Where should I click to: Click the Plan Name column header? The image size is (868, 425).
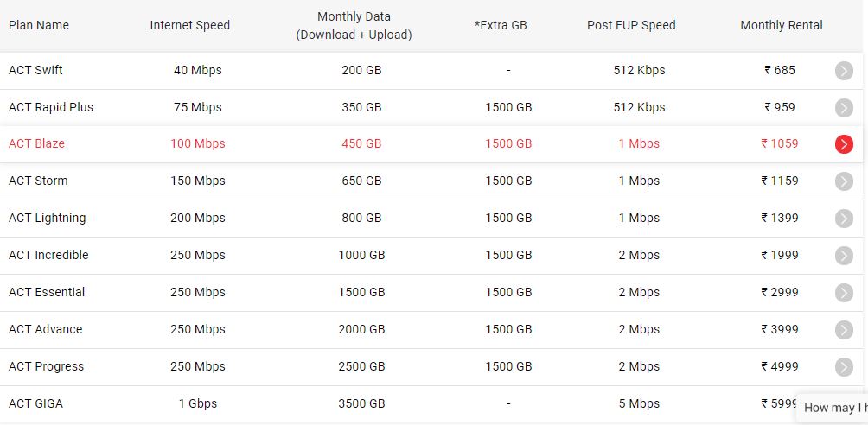pos(39,25)
